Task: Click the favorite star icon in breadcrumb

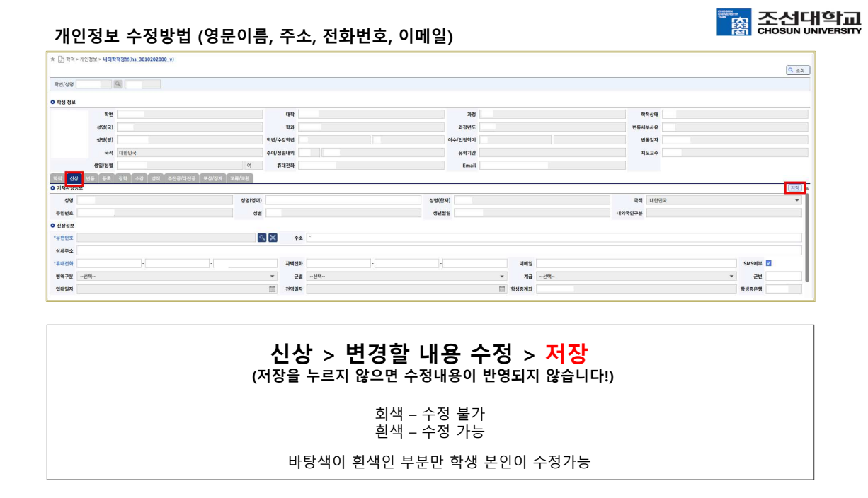Action: pos(52,59)
